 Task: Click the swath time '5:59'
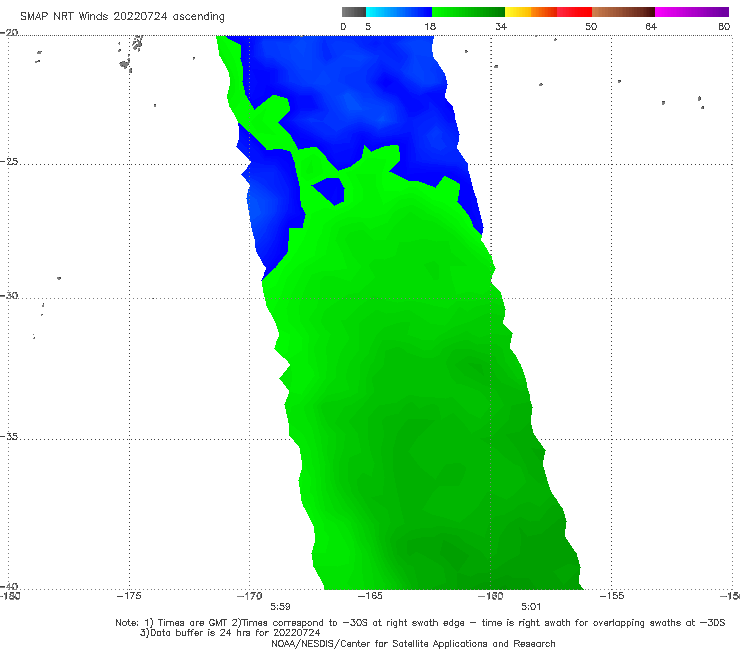tap(280, 607)
